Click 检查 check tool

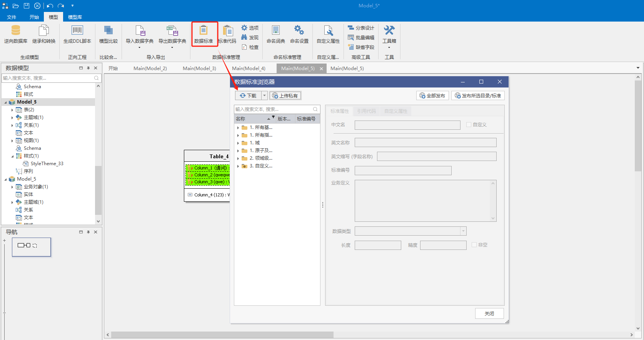click(250, 47)
